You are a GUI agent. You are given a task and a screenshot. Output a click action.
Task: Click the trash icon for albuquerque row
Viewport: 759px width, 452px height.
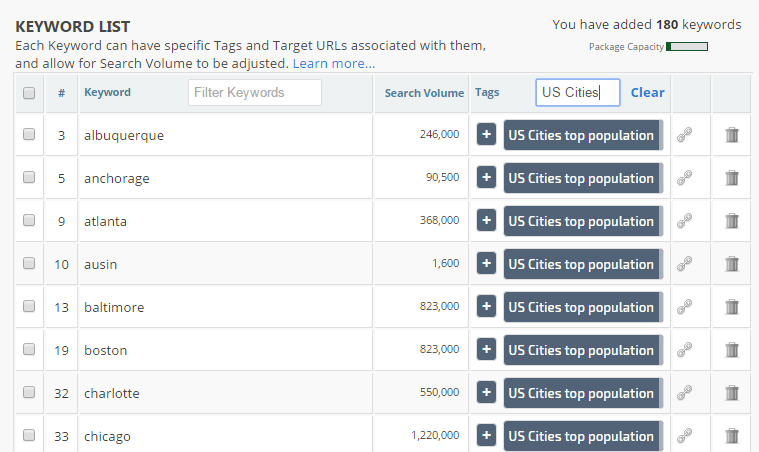(731, 135)
